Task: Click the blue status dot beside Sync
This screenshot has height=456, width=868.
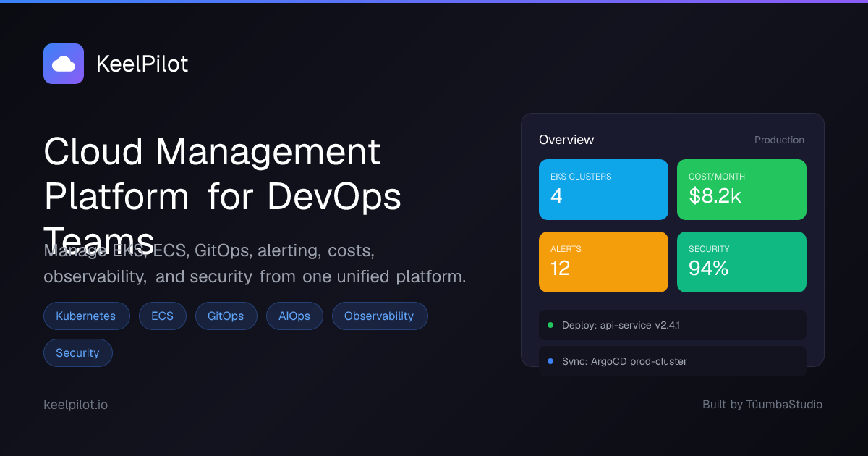Action: click(550, 361)
